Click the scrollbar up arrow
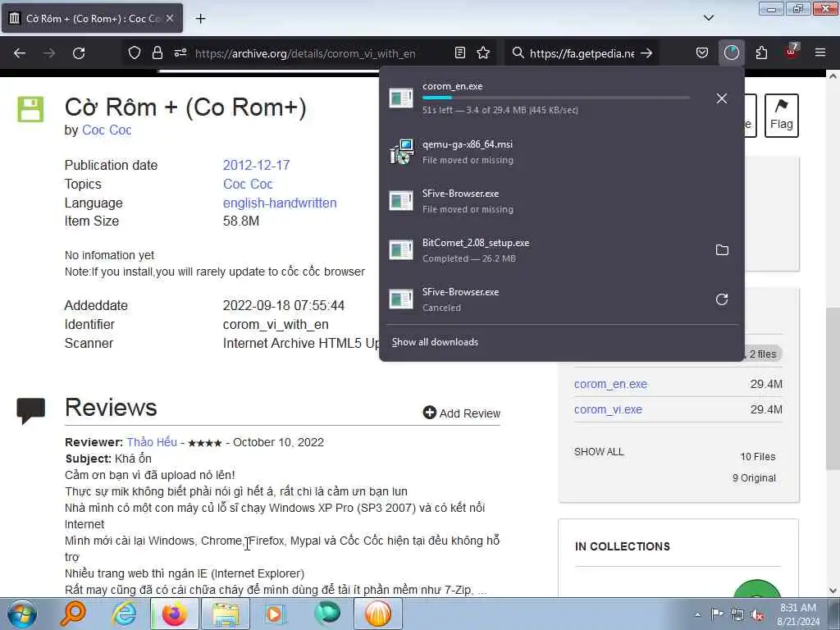 pyautogui.click(x=833, y=76)
